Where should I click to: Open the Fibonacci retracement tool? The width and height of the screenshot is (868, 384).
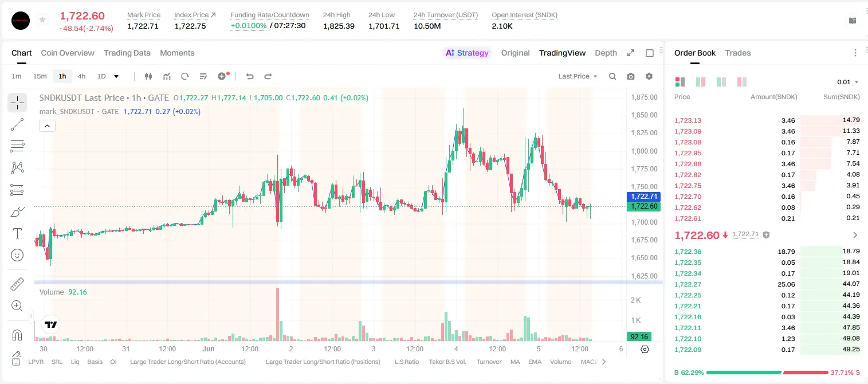point(17,146)
